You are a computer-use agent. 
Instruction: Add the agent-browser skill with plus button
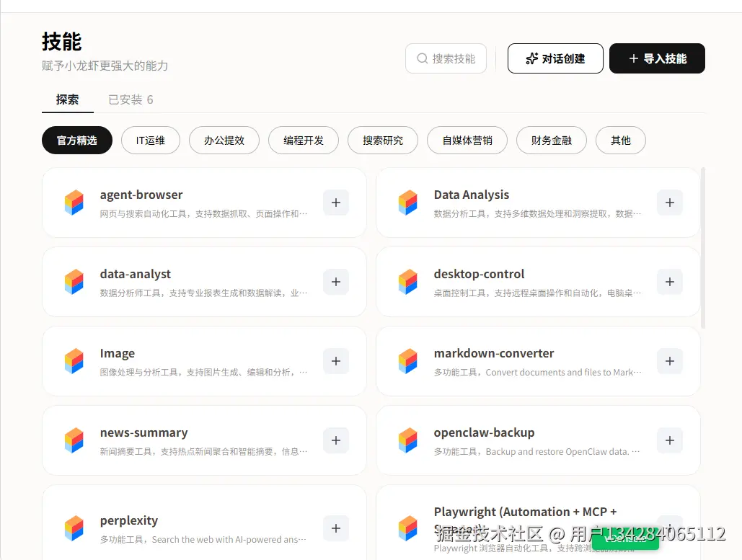pos(336,203)
